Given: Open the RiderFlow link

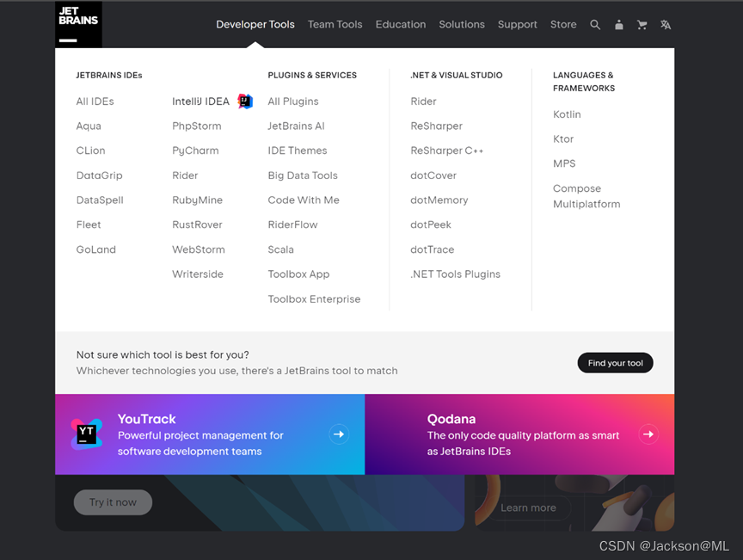Looking at the screenshot, I should 293,225.
